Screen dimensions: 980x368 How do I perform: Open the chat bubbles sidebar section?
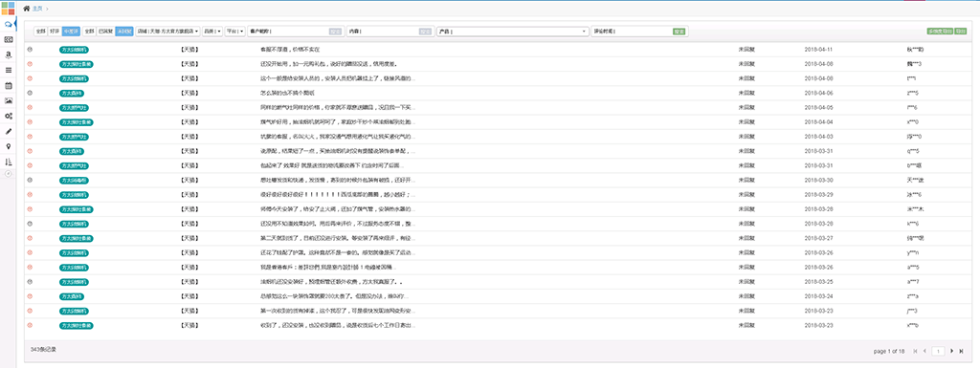(x=8, y=24)
